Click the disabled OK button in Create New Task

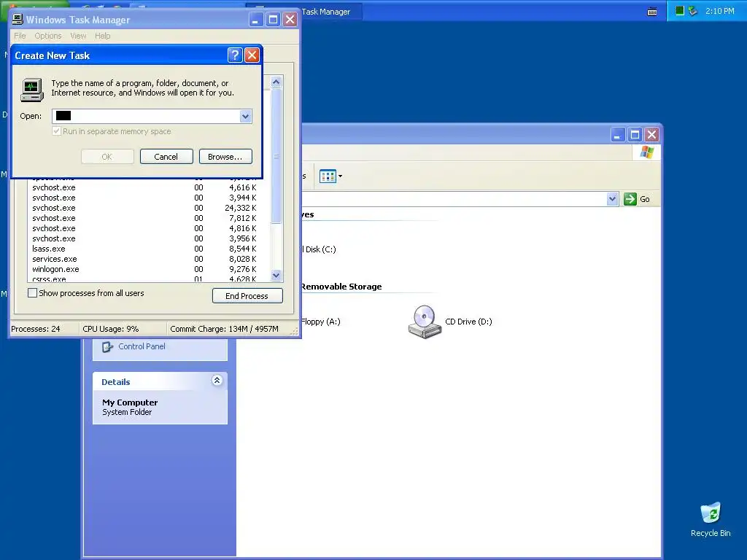point(107,157)
